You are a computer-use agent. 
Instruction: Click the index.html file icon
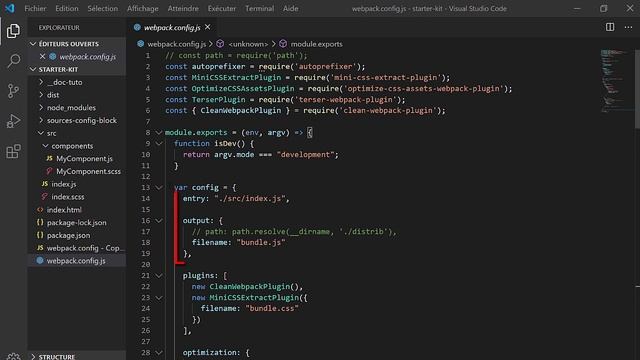40,209
